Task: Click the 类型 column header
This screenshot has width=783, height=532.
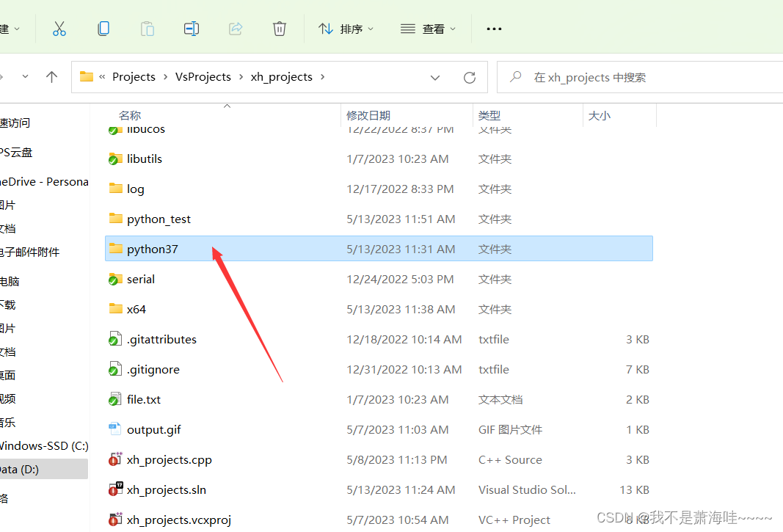Action: [x=495, y=114]
